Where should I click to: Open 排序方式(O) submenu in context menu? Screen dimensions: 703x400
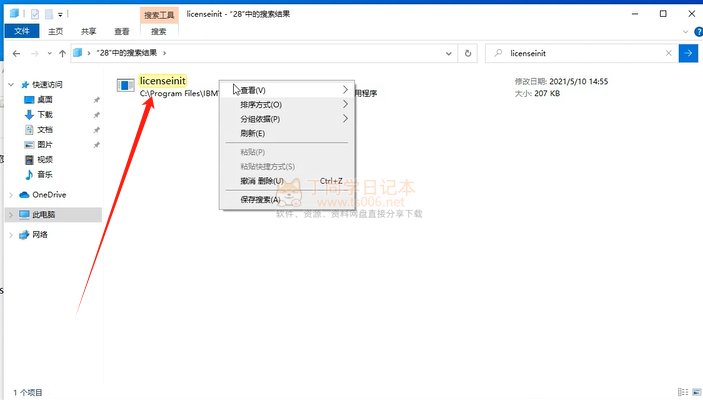261,104
